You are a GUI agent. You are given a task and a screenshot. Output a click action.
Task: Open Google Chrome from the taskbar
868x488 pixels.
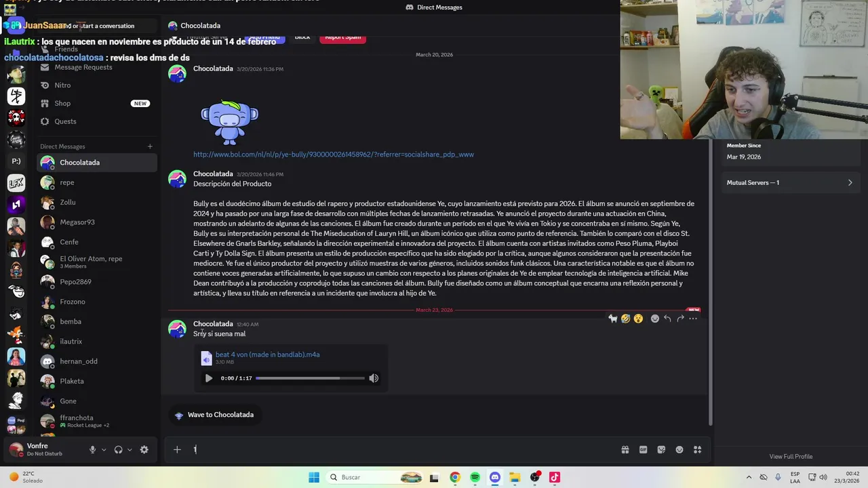coord(455,477)
